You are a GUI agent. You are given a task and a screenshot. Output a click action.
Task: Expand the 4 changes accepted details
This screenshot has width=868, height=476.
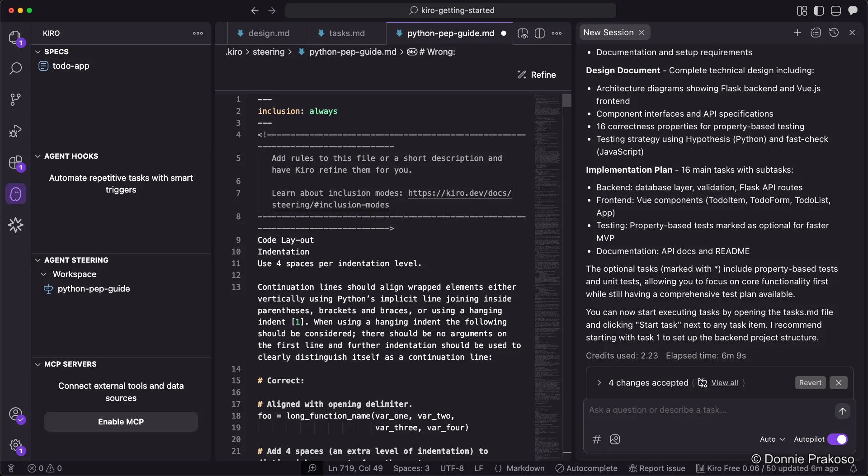(x=599, y=383)
